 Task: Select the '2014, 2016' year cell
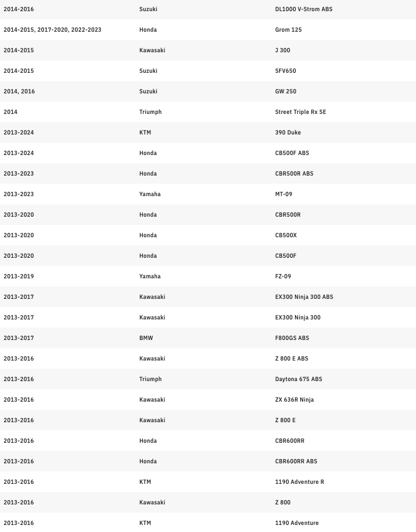point(19,92)
